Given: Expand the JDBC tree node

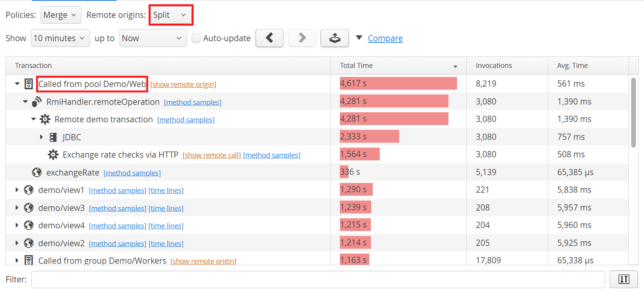Looking at the screenshot, I should pyautogui.click(x=42, y=137).
